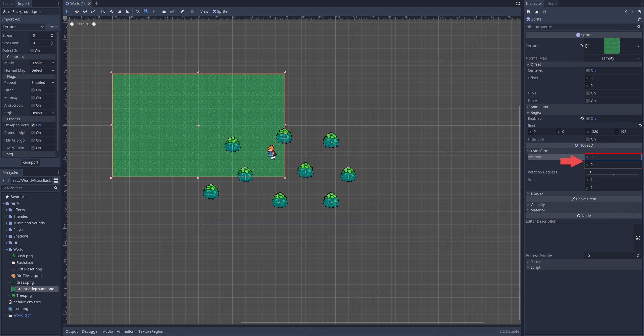Click the skeleton bone options icon
Screen dimensions: 644x336
click(182, 11)
